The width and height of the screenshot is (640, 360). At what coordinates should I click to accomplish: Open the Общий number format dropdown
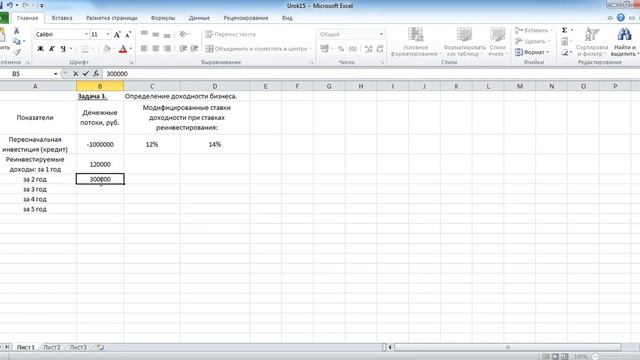click(381, 34)
